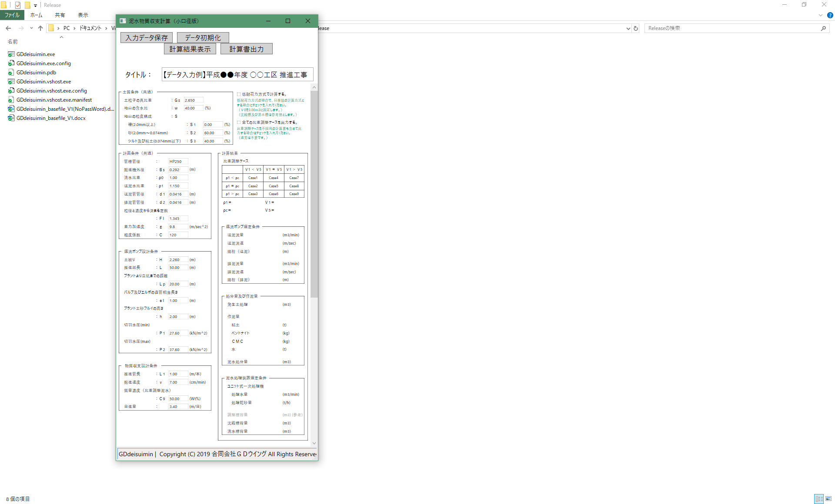Open the 表示 ribbon tab
Screen dimensions: 835x504
point(83,15)
